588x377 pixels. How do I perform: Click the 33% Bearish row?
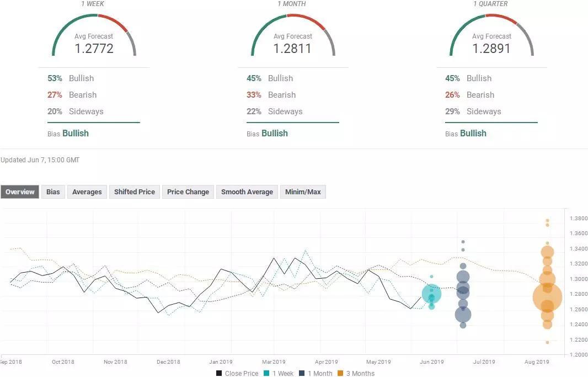click(271, 95)
